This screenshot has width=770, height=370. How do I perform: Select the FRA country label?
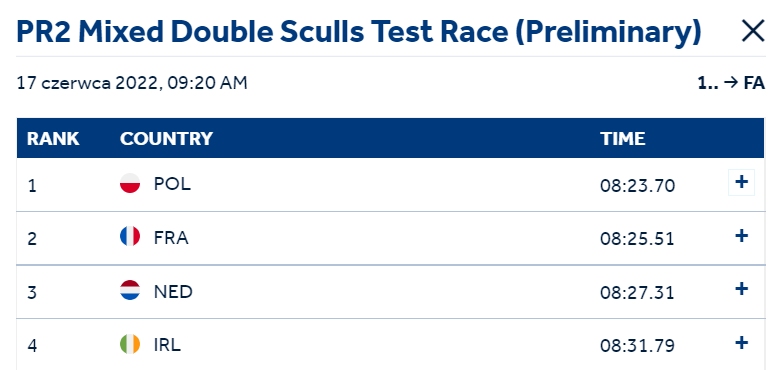tap(171, 237)
